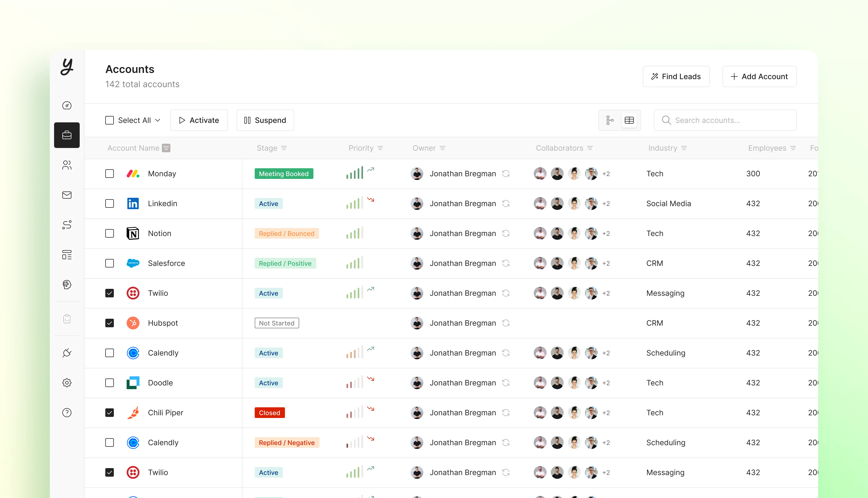The width and height of the screenshot is (868, 498).
Task: Click the 300 employees value for Monday
Action: click(x=753, y=174)
